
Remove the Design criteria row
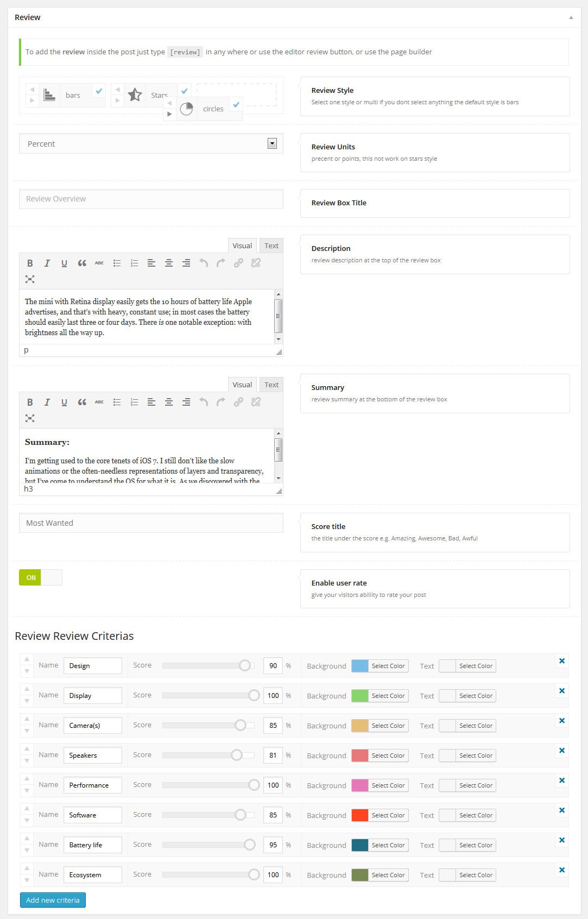(562, 661)
